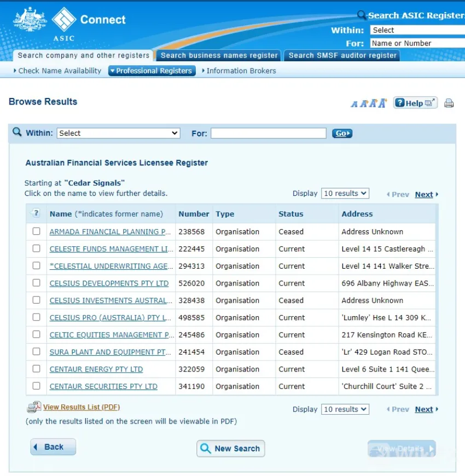
Task: Open the Within dropdown in Browse Results
Action: tap(118, 133)
